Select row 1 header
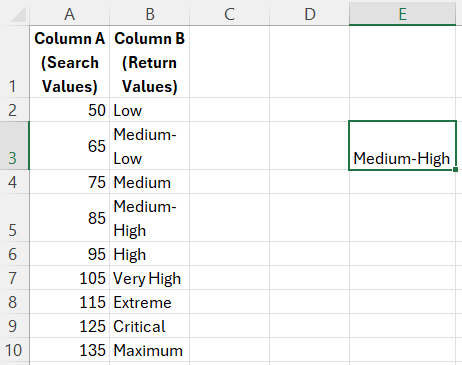This screenshot has height=365, width=462. pos(14,62)
